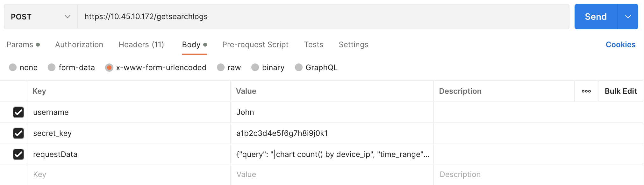644x185 pixels.
Task: Open the Authorization tab
Action: point(79,45)
